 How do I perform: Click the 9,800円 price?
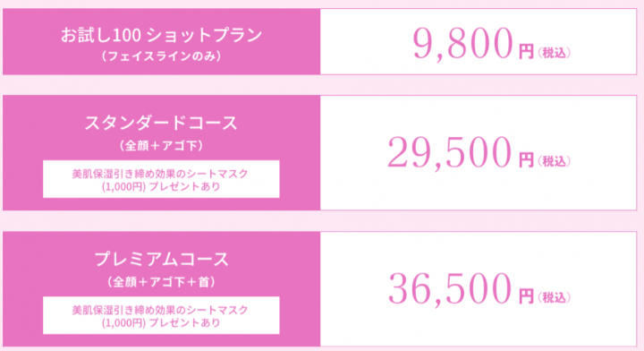point(473,44)
